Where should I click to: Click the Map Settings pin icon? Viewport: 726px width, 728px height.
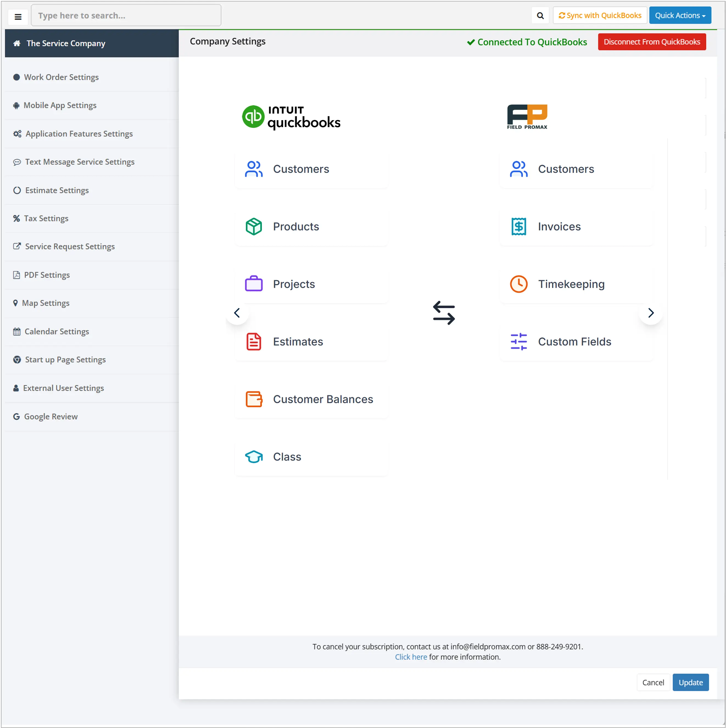15,303
